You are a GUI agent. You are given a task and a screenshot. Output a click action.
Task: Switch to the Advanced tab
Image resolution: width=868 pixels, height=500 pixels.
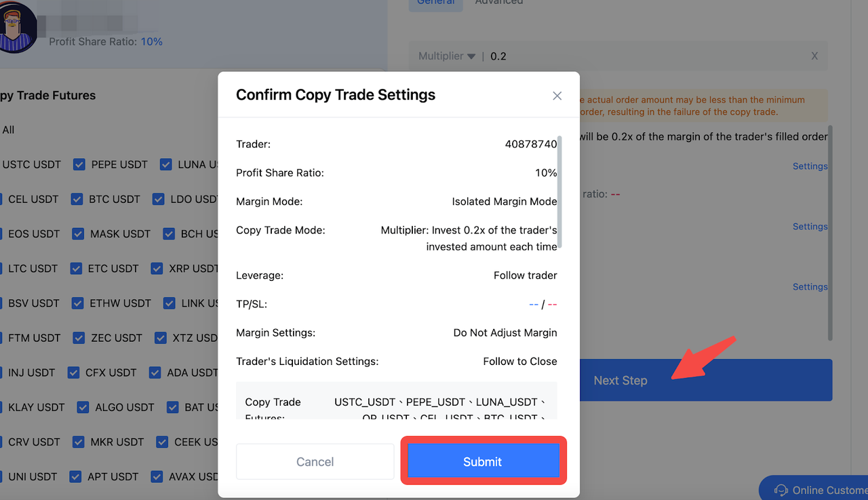499,3
